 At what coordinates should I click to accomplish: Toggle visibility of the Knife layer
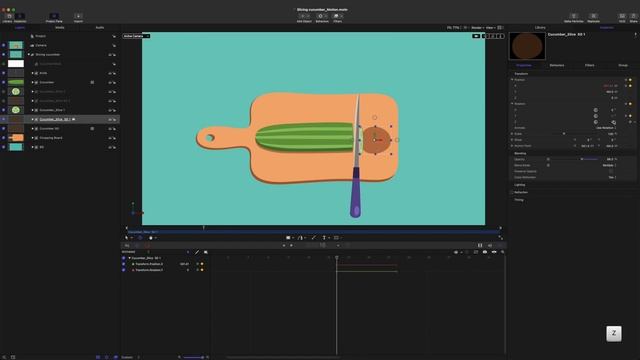point(4,73)
